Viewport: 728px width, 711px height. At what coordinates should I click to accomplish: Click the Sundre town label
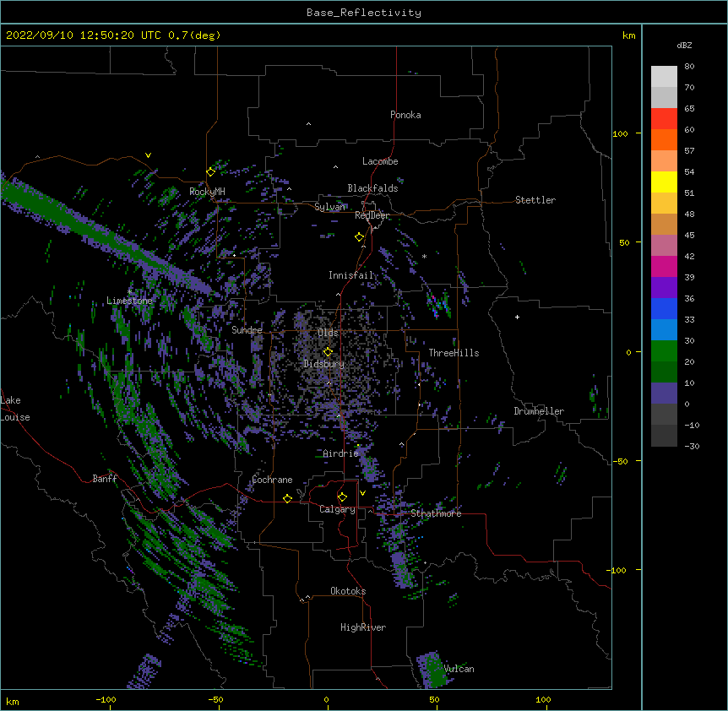(247, 330)
